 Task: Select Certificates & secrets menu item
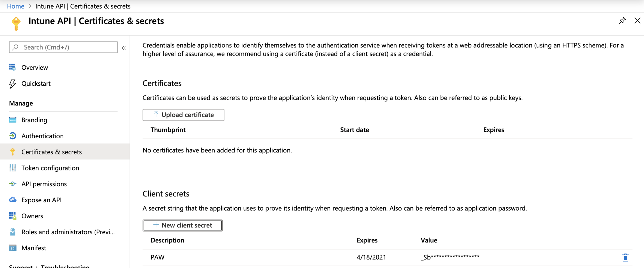[65, 152]
